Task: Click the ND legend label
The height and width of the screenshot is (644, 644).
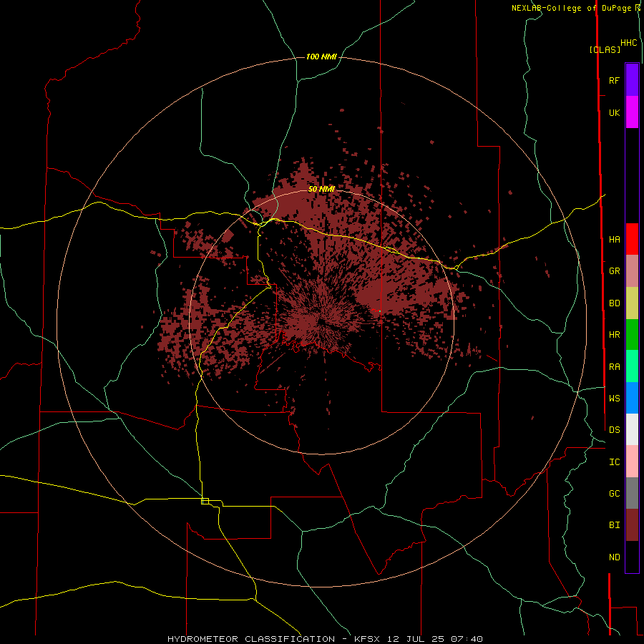Action: tap(615, 557)
